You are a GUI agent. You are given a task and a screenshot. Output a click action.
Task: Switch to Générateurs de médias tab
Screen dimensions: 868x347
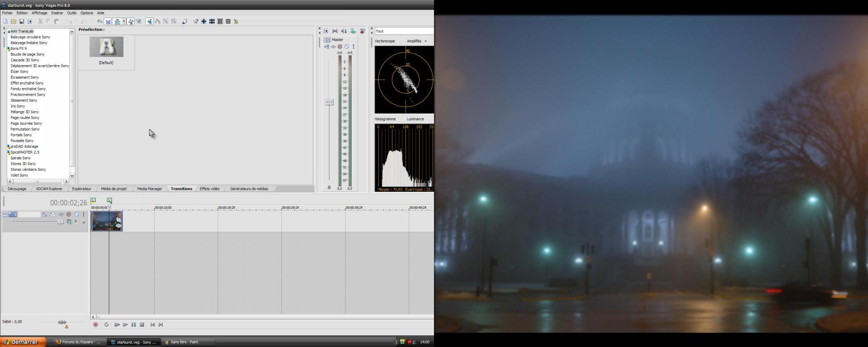point(249,189)
